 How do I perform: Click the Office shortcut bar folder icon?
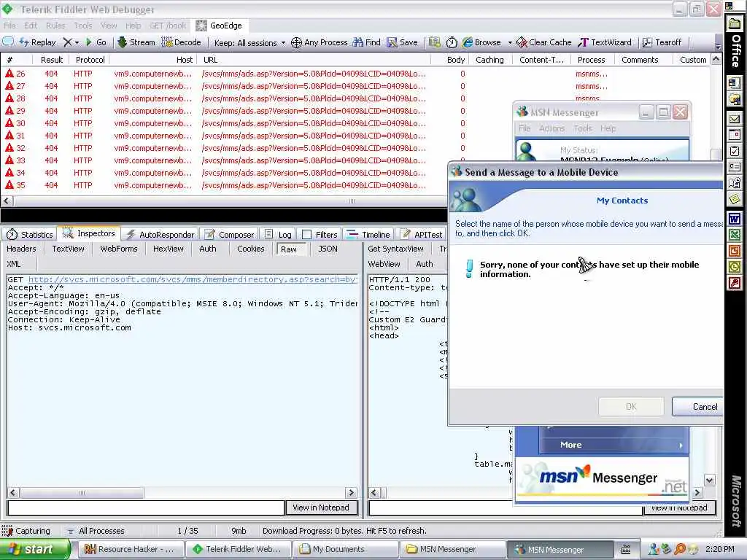tap(735, 24)
